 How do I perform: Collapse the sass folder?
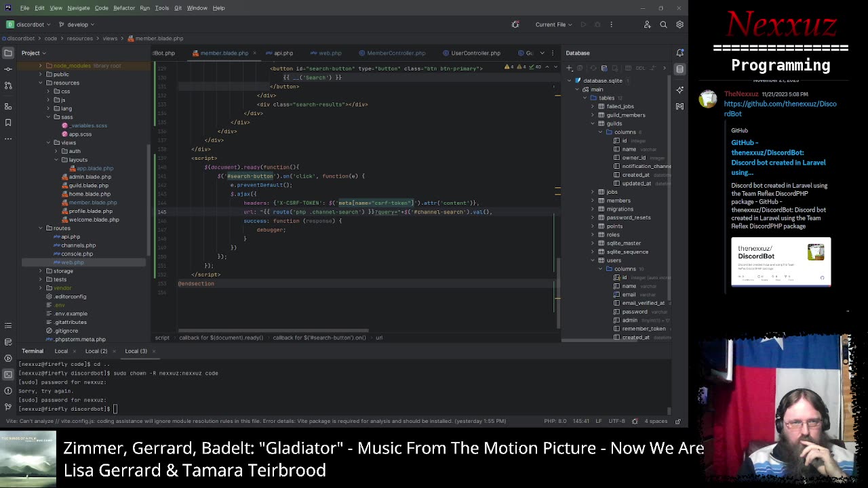(x=49, y=117)
